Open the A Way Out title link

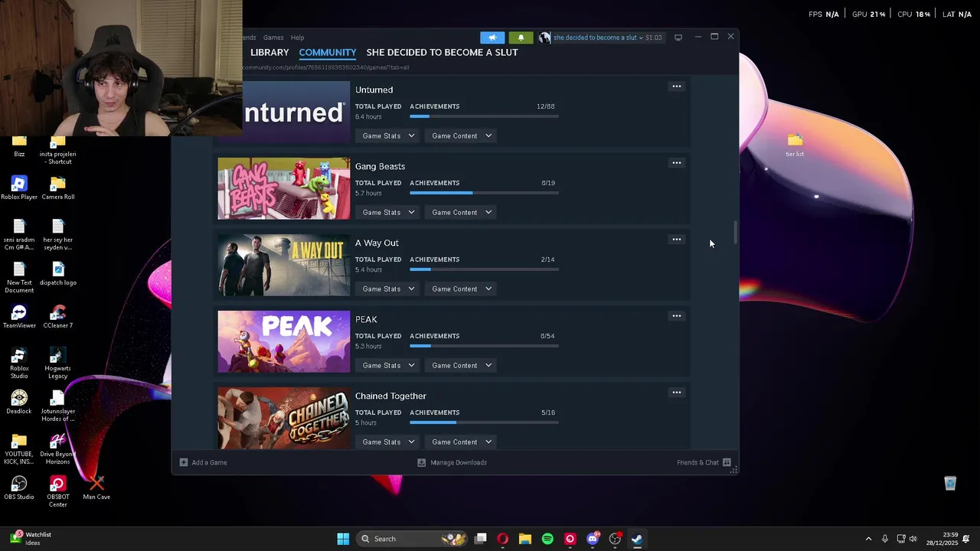[377, 243]
